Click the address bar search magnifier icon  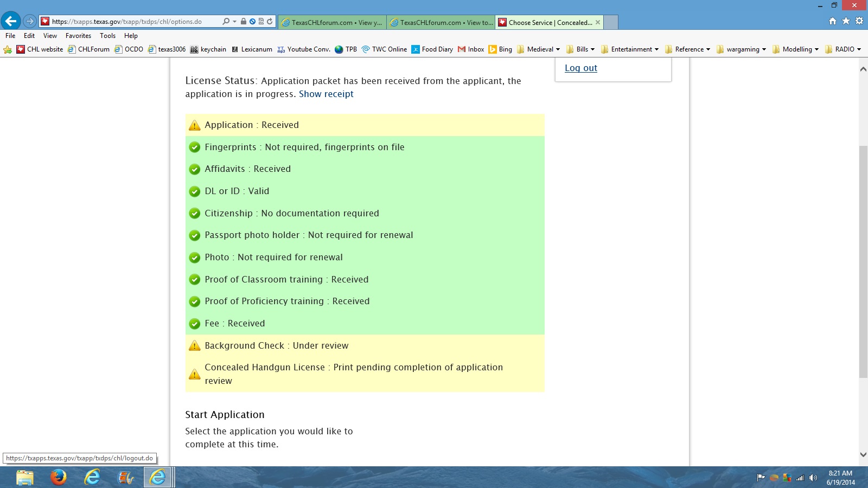(x=226, y=22)
